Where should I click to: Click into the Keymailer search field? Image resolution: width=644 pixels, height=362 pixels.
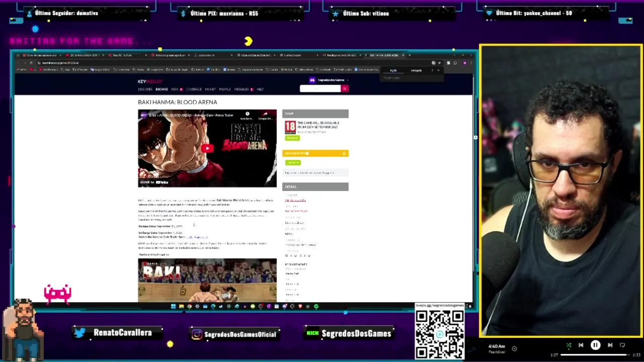click(x=320, y=88)
